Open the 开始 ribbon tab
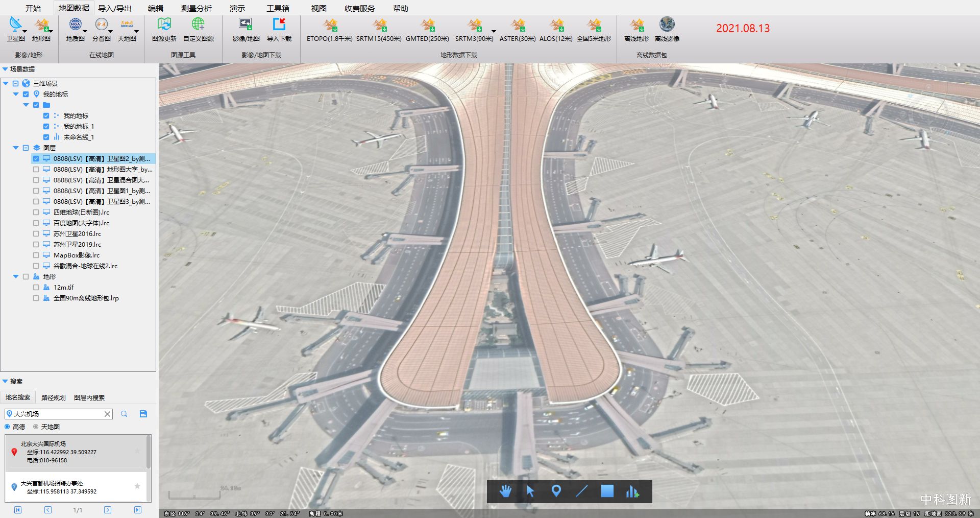The width and height of the screenshot is (980, 518). pos(33,8)
